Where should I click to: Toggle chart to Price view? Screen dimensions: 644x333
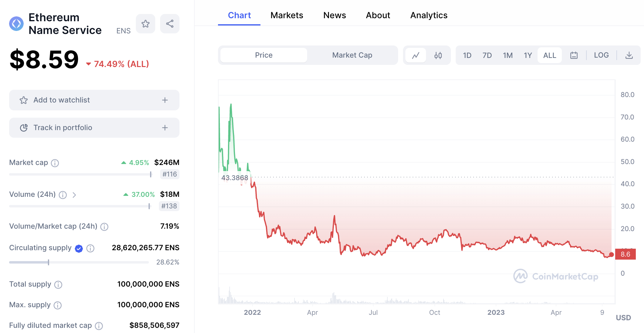(x=264, y=55)
